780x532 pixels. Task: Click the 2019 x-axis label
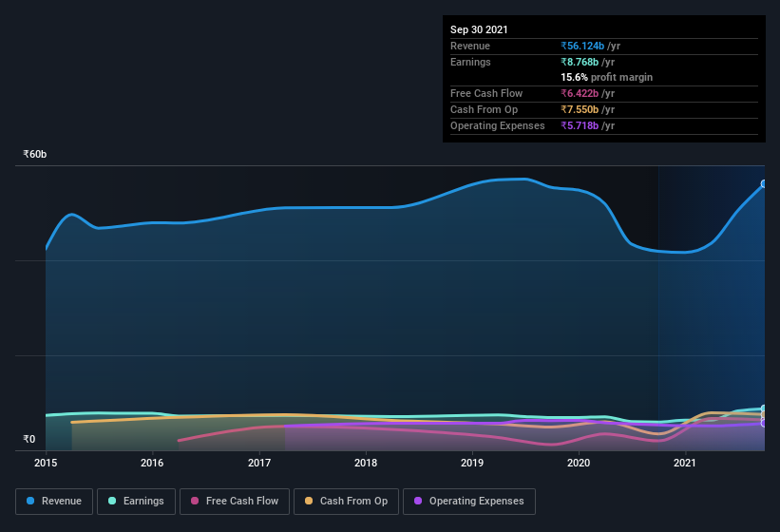pos(472,463)
